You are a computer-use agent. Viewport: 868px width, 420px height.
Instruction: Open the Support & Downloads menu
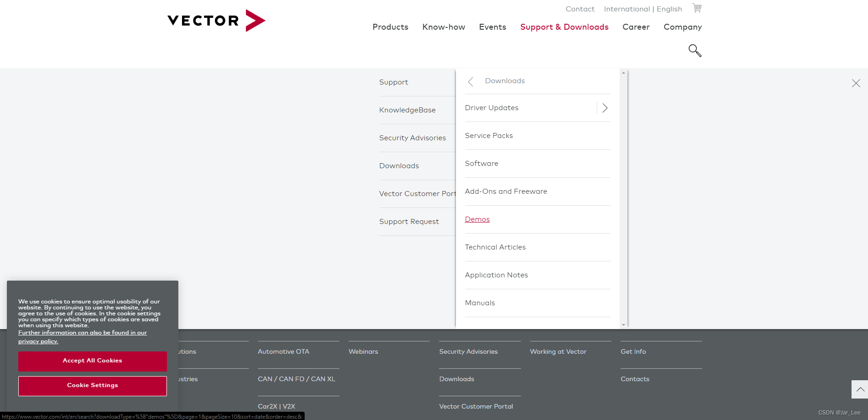(564, 27)
